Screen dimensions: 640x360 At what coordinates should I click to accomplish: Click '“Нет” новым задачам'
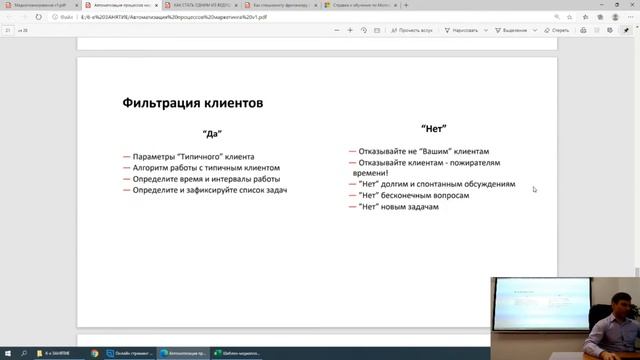point(398,207)
